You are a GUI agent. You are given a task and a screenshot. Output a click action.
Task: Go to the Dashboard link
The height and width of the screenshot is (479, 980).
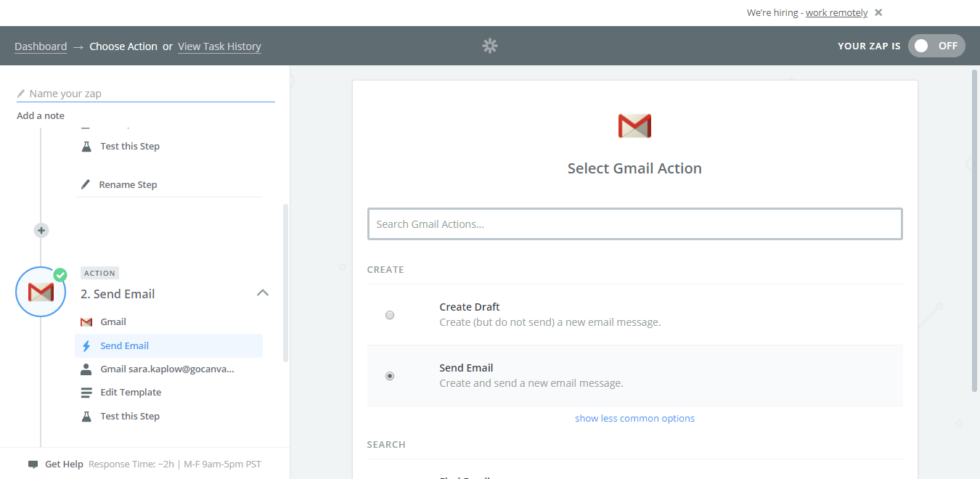coord(41,46)
